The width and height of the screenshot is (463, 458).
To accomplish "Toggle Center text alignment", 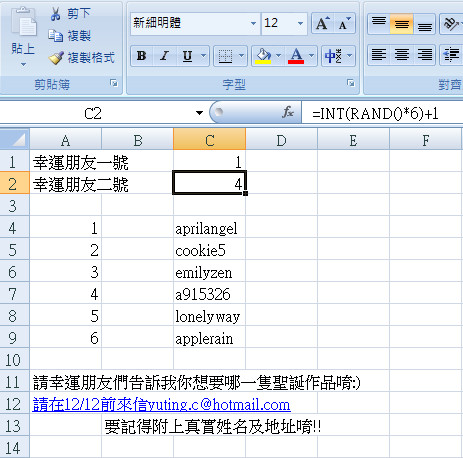I will pos(402,55).
